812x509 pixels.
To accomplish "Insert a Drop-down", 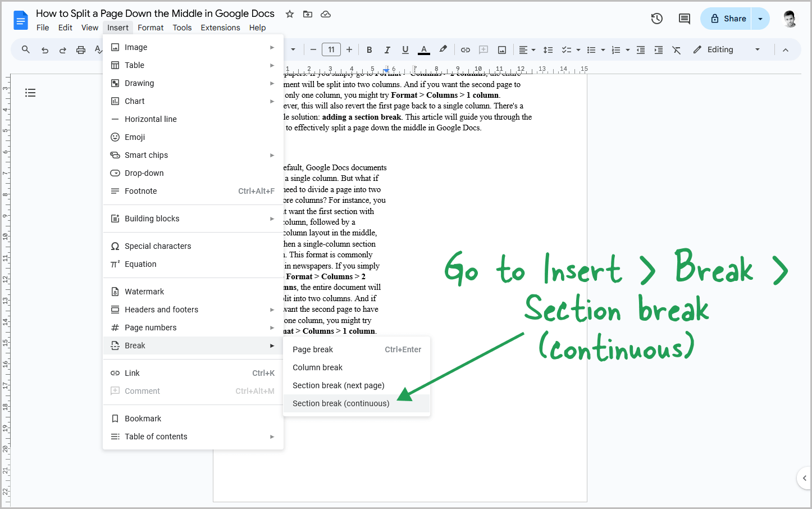I will click(193, 173).
